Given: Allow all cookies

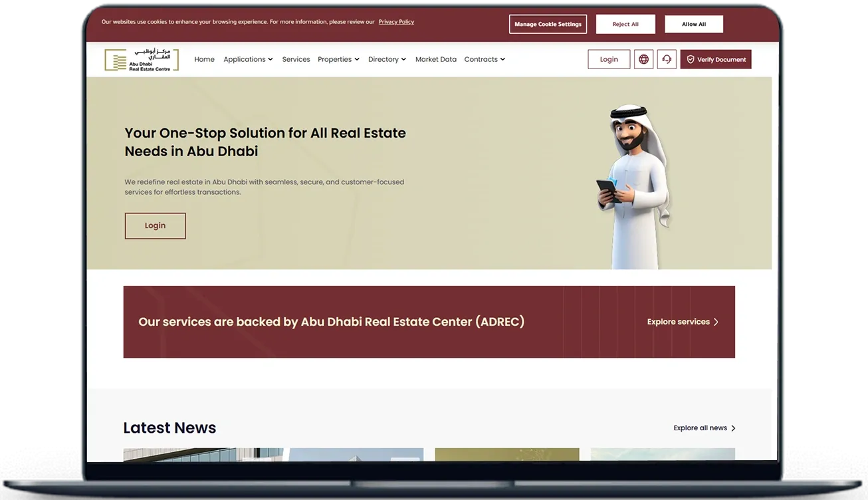Looking at the screenshot, I should coord(694,24).
